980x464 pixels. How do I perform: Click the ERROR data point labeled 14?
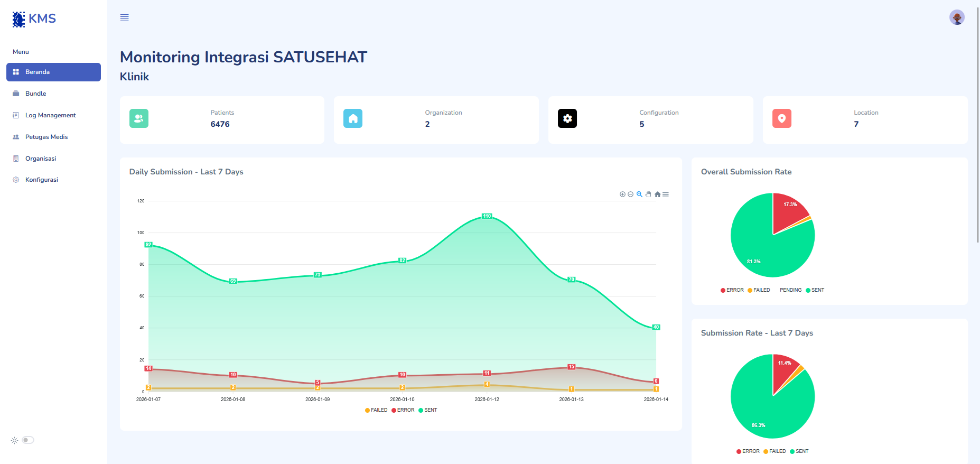click(148, 368)
